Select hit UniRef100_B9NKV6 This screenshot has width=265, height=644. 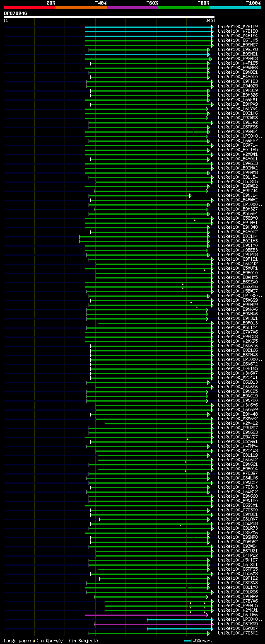[238, 310]
